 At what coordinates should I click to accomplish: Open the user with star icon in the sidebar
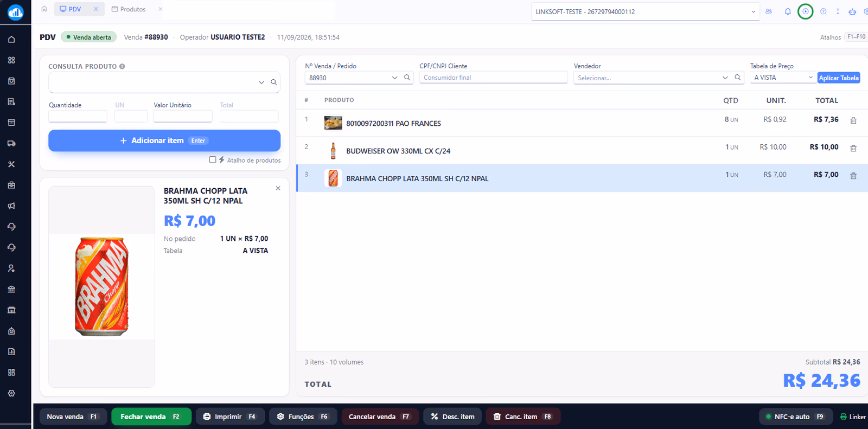pos(11,268)
